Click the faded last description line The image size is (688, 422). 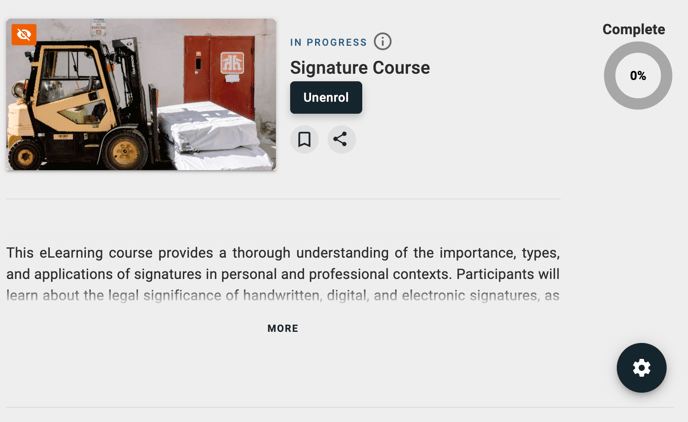(283, 296)
